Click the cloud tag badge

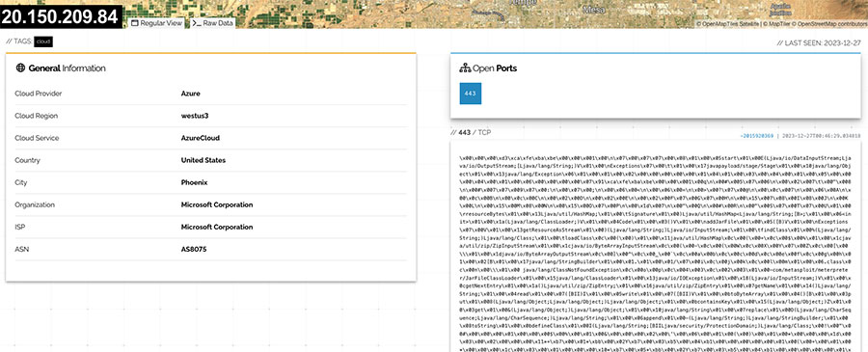[43, 41]
